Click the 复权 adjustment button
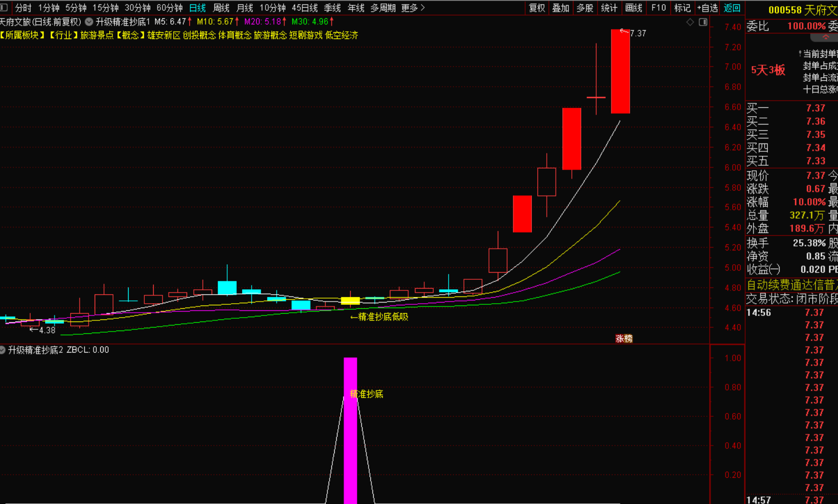 (537, 8)
